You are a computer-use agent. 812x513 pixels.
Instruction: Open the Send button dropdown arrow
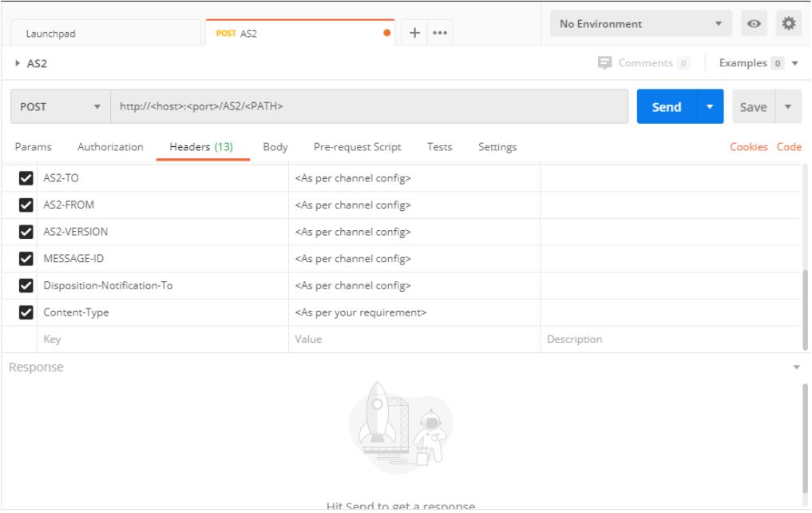click(x=707, y=107)
